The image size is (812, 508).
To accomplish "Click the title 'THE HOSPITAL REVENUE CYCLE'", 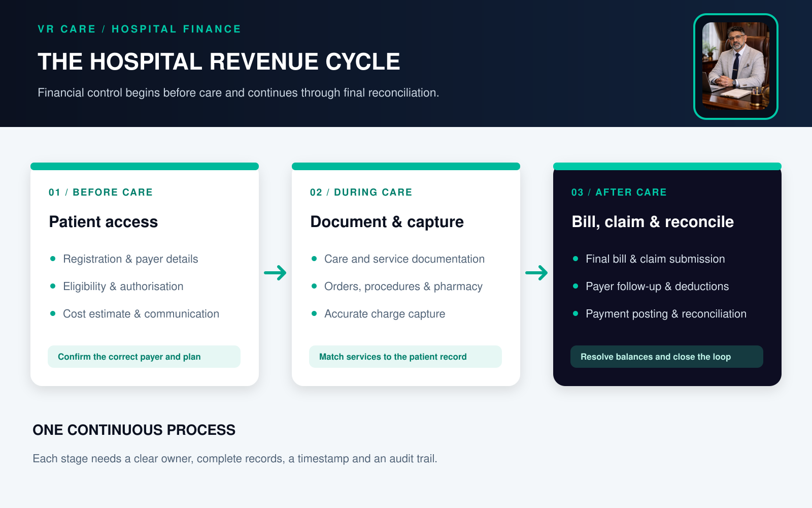I will [x=219, y=61].
